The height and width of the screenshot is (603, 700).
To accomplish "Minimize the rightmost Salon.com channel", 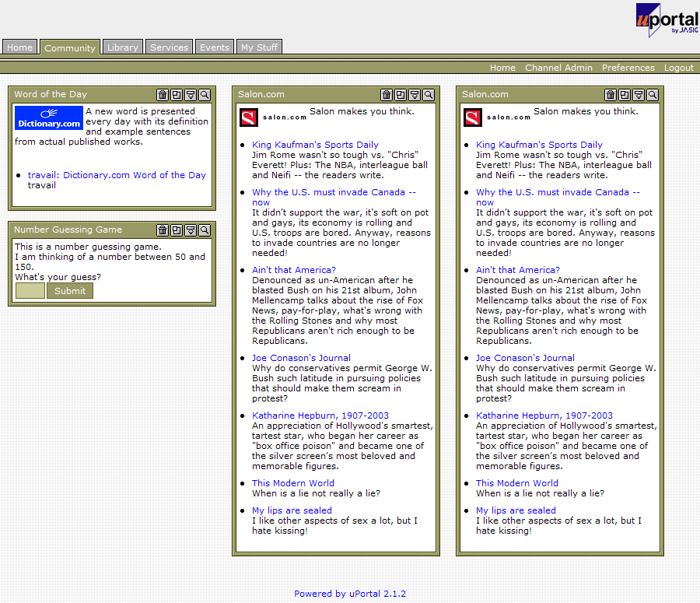I will coord(639,95).
